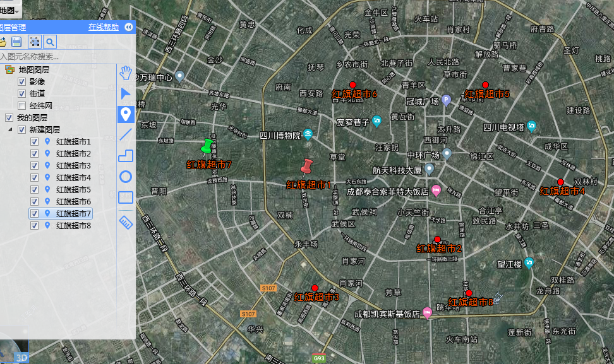The height and width of the screenshot is (364, 614).
Task: Click the open folder icon
Action: 3,42
